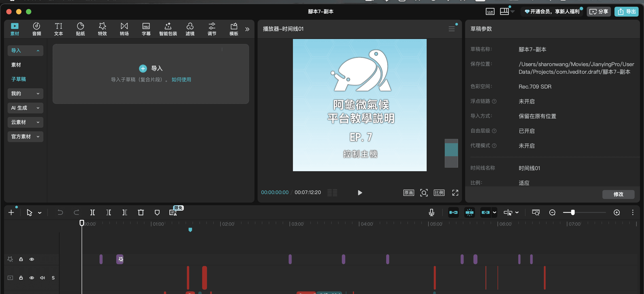Click the split clip tool icon
Screen dimensions: 644x294
tap(92, 212)
